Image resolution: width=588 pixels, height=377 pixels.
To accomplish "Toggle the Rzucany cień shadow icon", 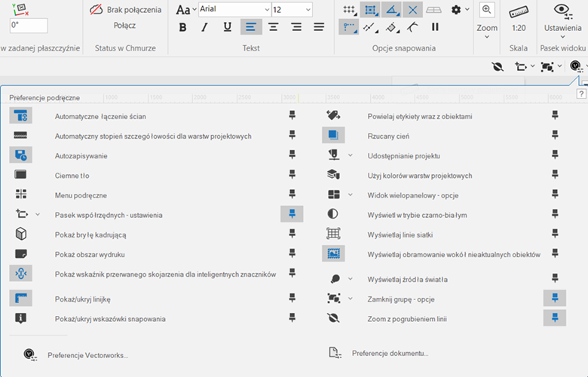I will point(333,135).
